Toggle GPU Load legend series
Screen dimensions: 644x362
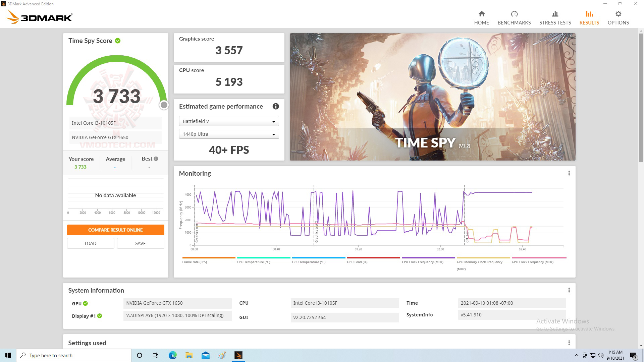pyautogui.click(x=357, y=262)
